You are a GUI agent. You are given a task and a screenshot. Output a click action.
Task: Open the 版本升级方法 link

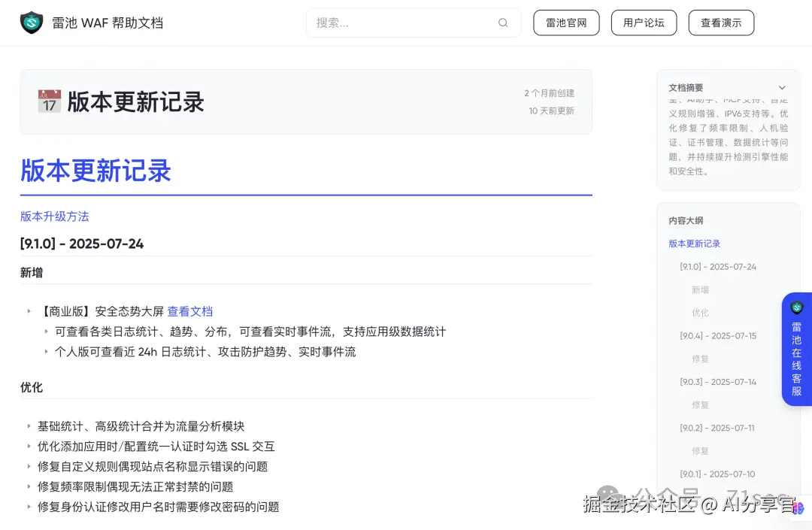(x=54, y=216)
